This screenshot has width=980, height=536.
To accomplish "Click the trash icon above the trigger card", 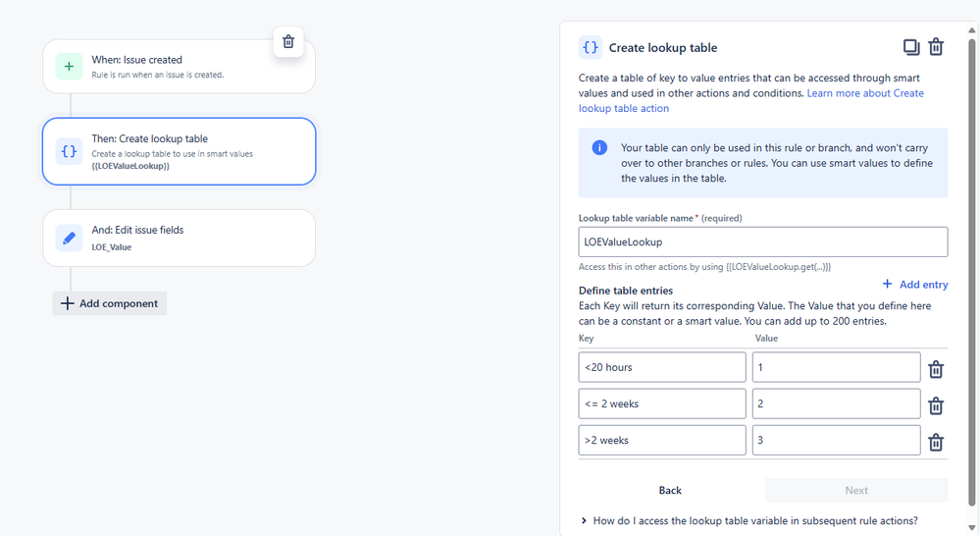I will click(288, 41).
